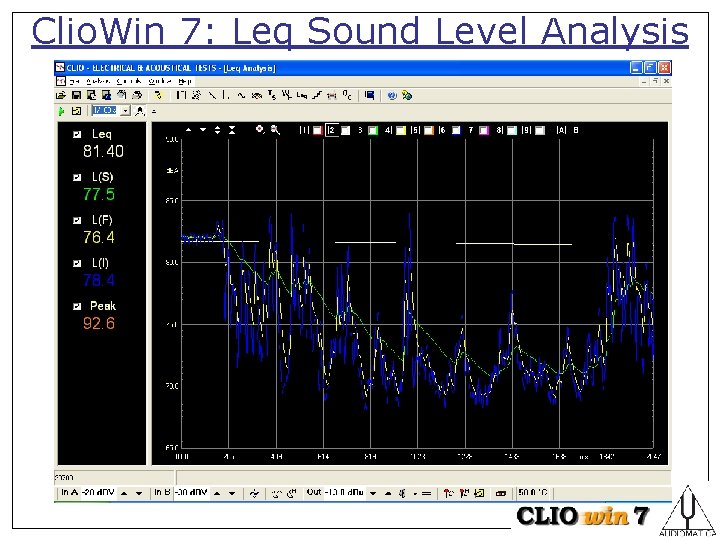
Task: Increase In A input gain up arrow
Action: point(124,494)
